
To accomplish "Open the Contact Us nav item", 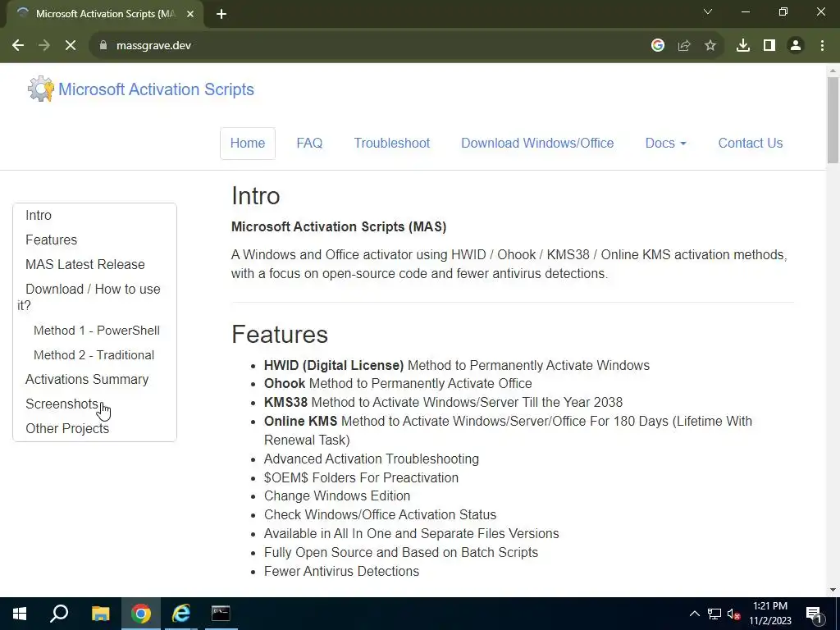I will tap(750, 143).
